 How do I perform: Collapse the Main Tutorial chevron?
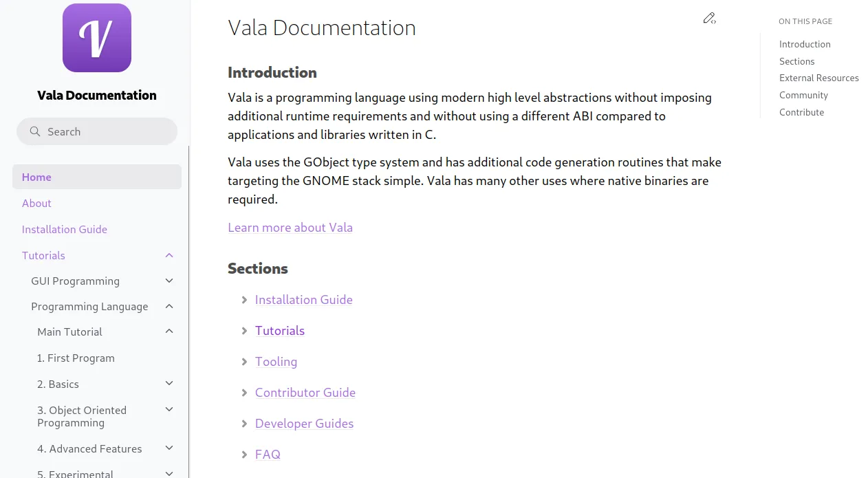pyautogui.click(x=169, y=332)
